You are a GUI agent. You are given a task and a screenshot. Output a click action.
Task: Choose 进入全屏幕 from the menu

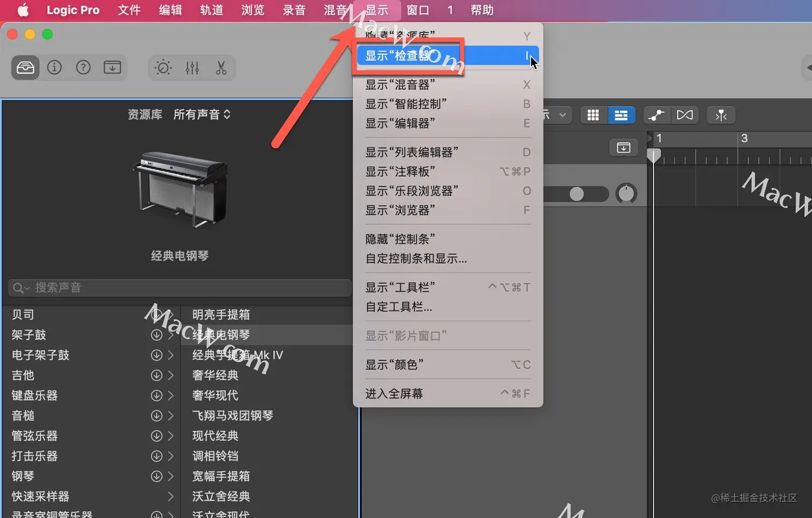coord(447,394)
